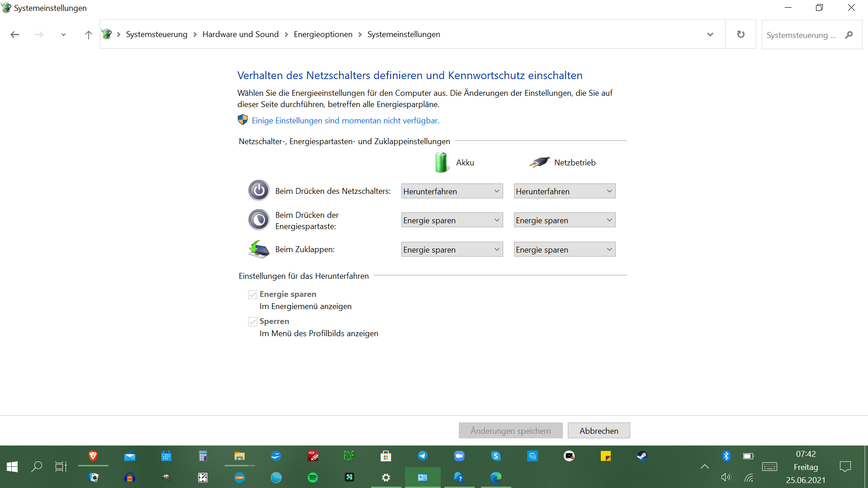
Task: Open Telegram from the taskbar
Action: click(x=422, y=456)
